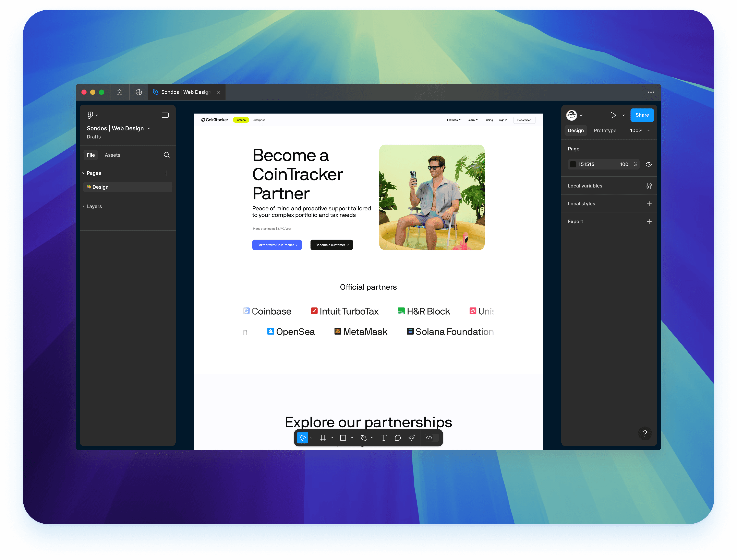Switch to the Prototype tab
The height and width of the screenshot is (560, 737).
(x=605, y=131)
